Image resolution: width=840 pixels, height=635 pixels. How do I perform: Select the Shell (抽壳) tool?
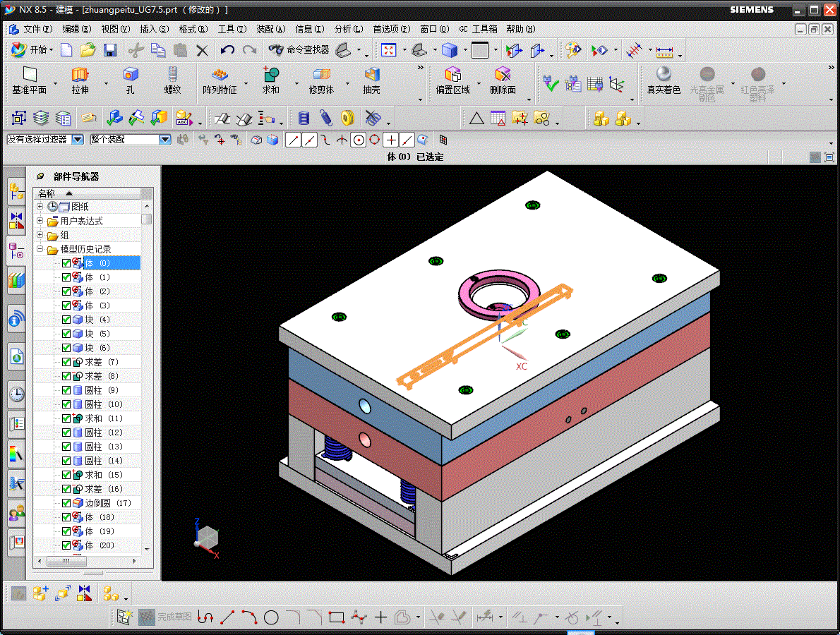[x=371, y=80]
